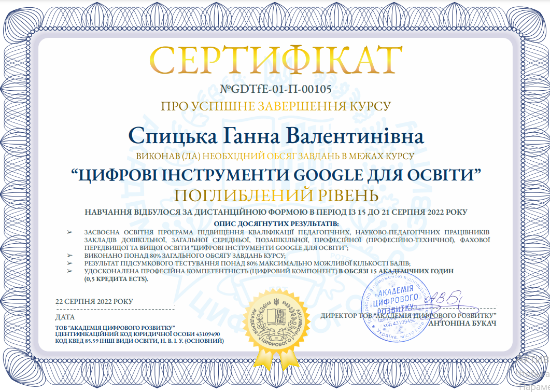The height and width of the screenshot is (392, 550).
Task: Click ІДЕНТИФІКАЦІЙНИЙ КОД ЮРИДИЧНОЇ ОСОБИ 43109490 line
Action: pyautogui.click(x=137, y=334)
